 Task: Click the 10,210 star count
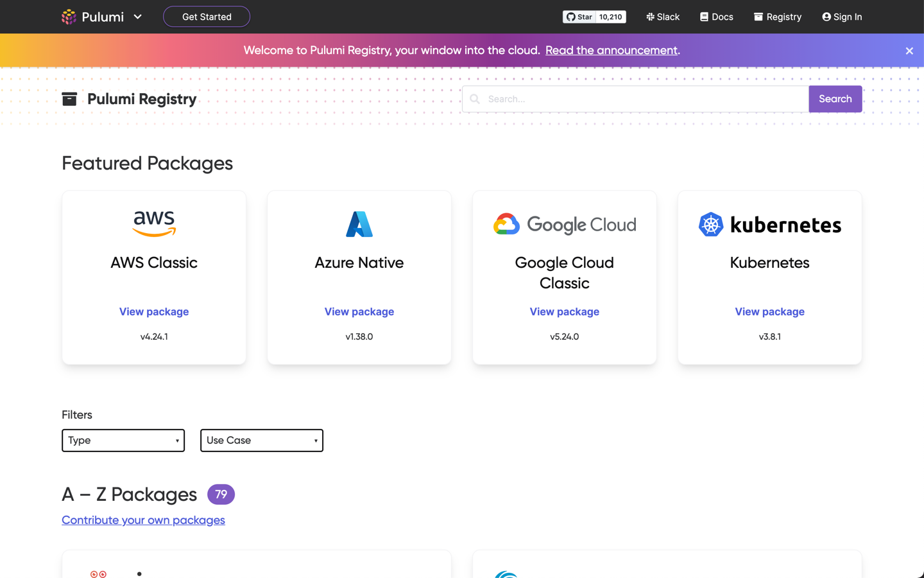click(x=611, y=17)
